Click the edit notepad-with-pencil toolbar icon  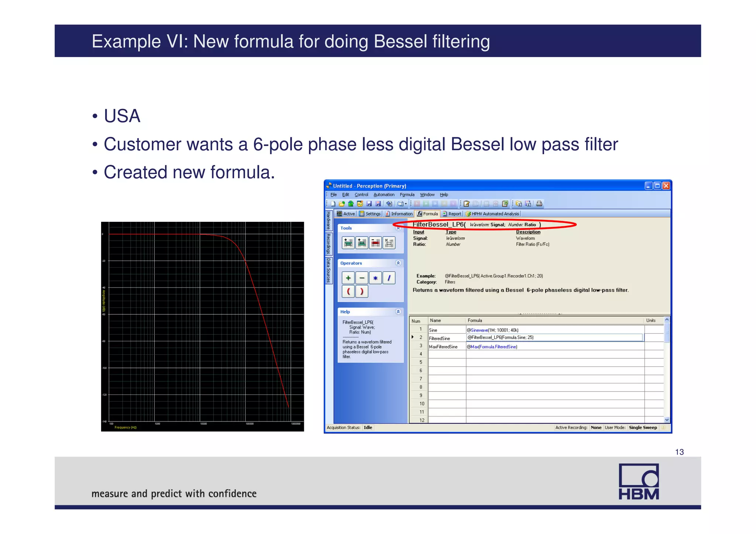click(467, 204)
